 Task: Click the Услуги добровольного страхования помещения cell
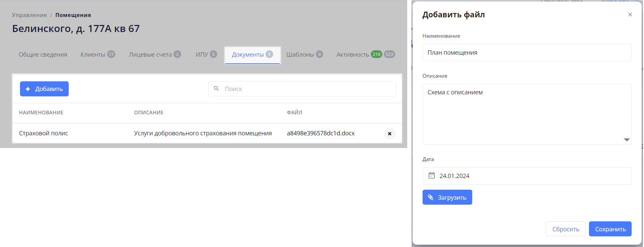coord(203,133)
